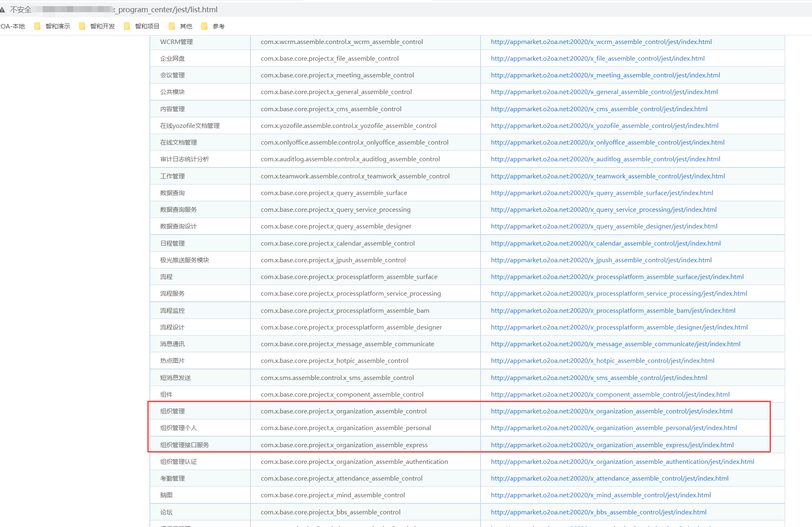Screen dimensions: 812x527
Task: Open x_cms_assemble_control jest link
Action: 599,109
